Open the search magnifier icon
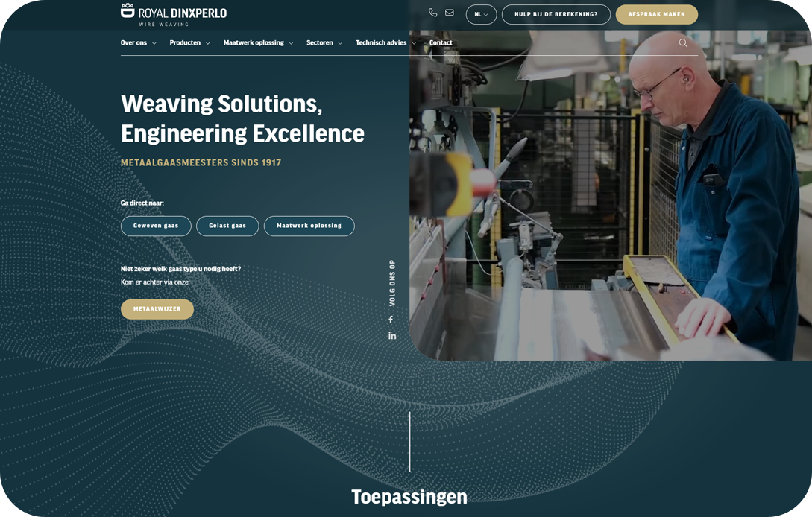Image resolution: width=812 pixels, height=517 pixels. click(683, 43)
